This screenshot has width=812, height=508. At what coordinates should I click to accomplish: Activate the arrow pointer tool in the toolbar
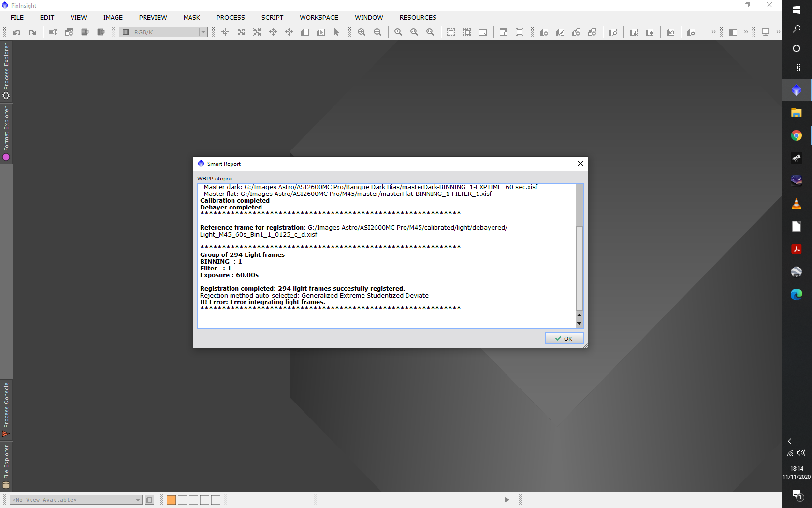pos(337,32)
